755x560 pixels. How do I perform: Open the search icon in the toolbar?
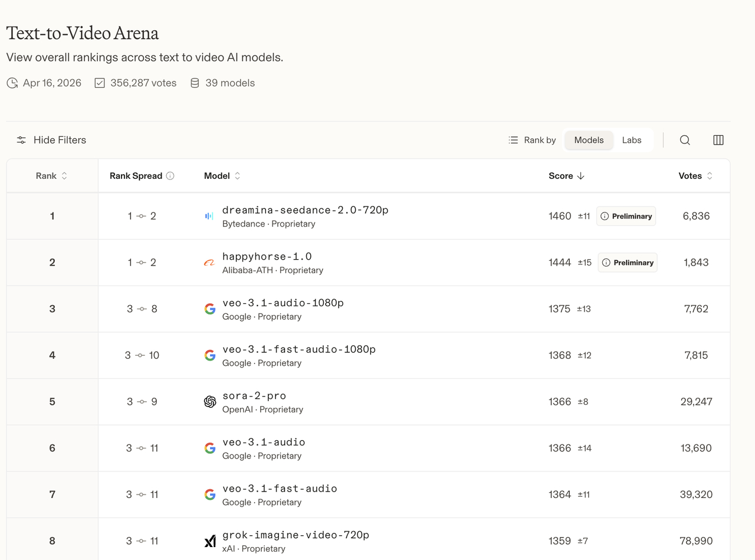(x=685, y=140)
